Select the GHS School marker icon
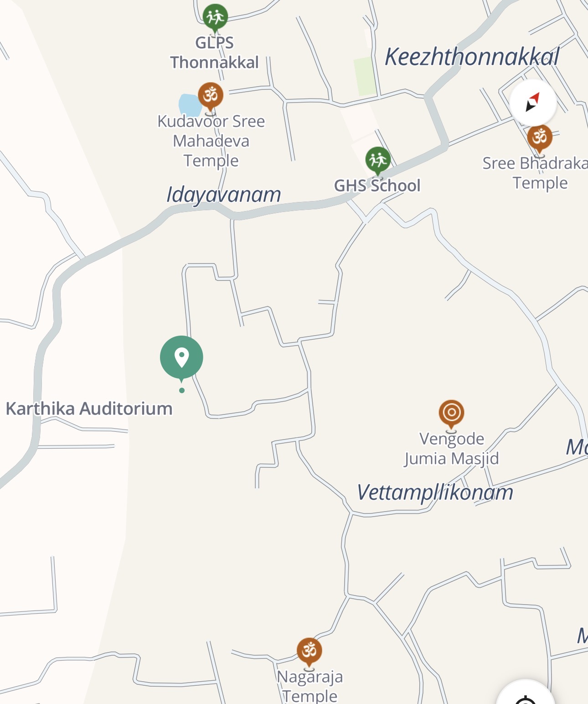The image size is (588, 704). pyautogui.click(x=378, y=160)
